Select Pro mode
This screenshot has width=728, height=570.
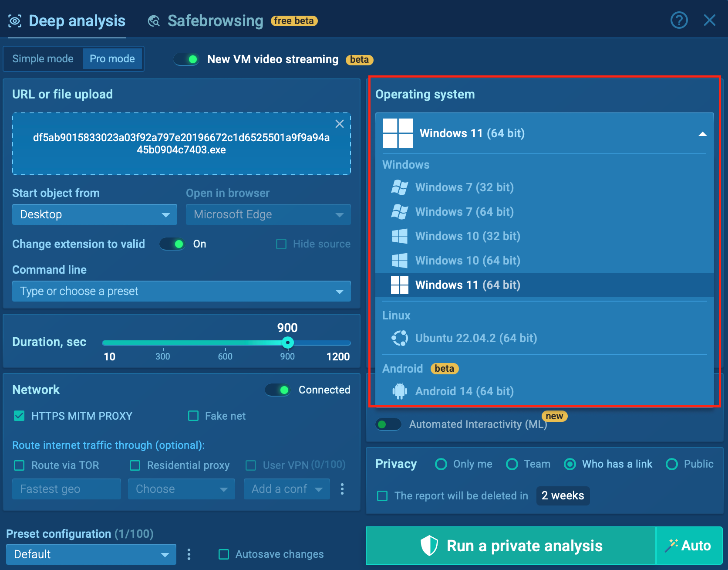(x=112, y=59)
